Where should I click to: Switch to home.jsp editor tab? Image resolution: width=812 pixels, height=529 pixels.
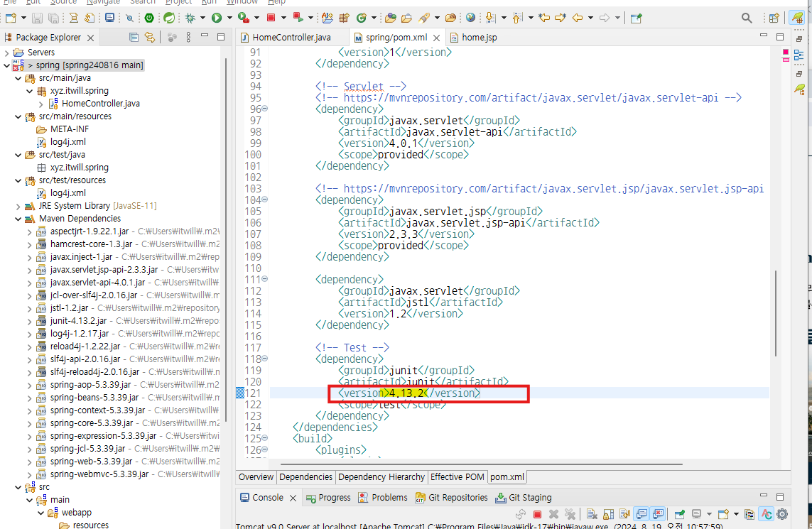(x=473, y=37)
